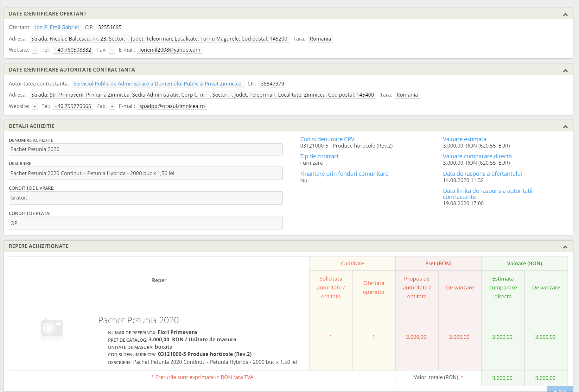Viewport: 579px width, 392px height.
Task: Click the authority phone +40 799770565
Action: [73, 106]
